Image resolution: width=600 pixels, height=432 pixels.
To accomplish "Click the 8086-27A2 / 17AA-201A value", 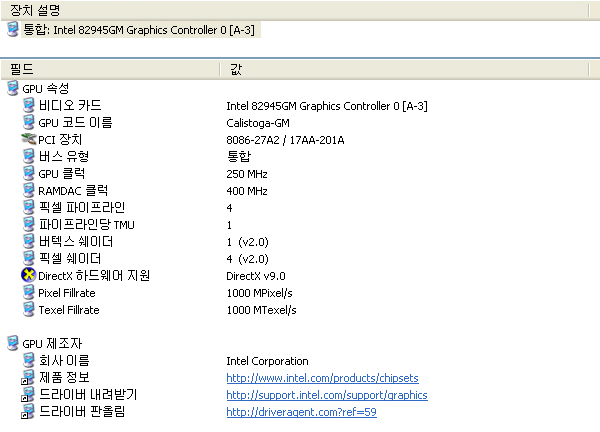I will pos(285,140).
